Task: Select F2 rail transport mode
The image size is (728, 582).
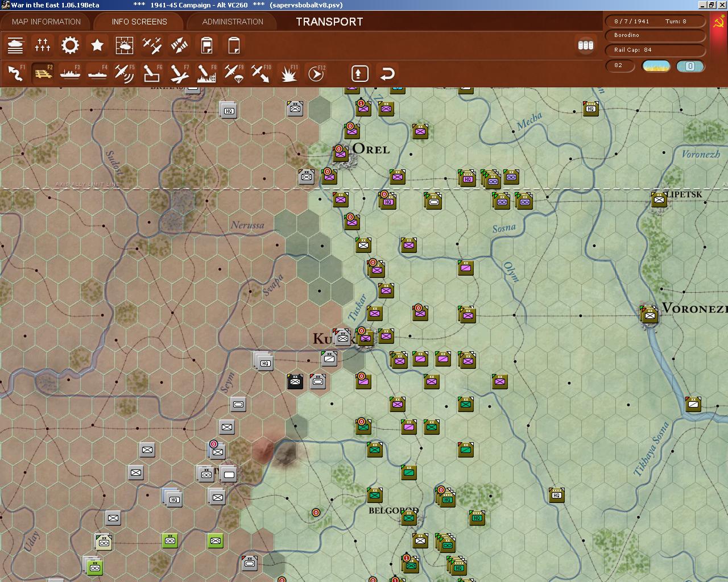Action: click(x=43, y=73)
